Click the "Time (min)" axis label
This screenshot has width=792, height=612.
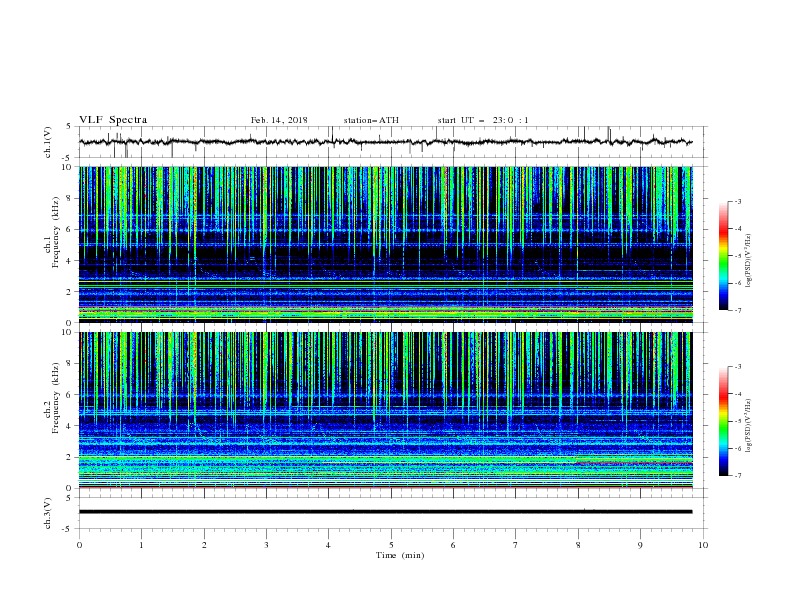[400, 555]
